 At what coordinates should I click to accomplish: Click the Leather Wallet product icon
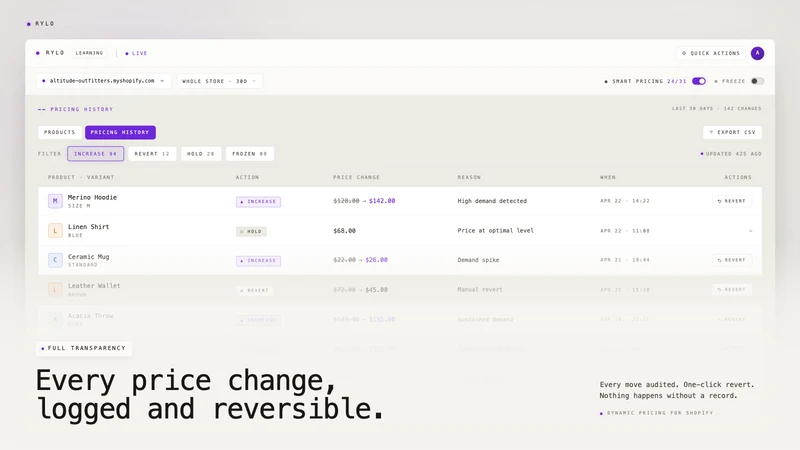tap(55, 290)
